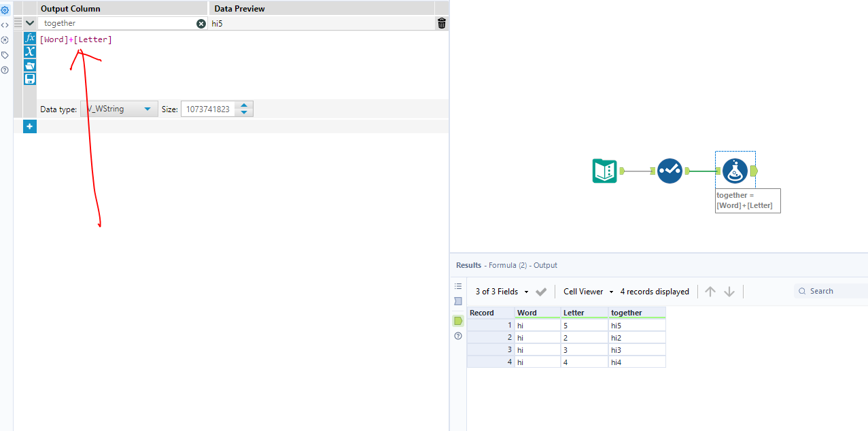
Task: Delete the expression using the trash icon
Action: (441, 22)
